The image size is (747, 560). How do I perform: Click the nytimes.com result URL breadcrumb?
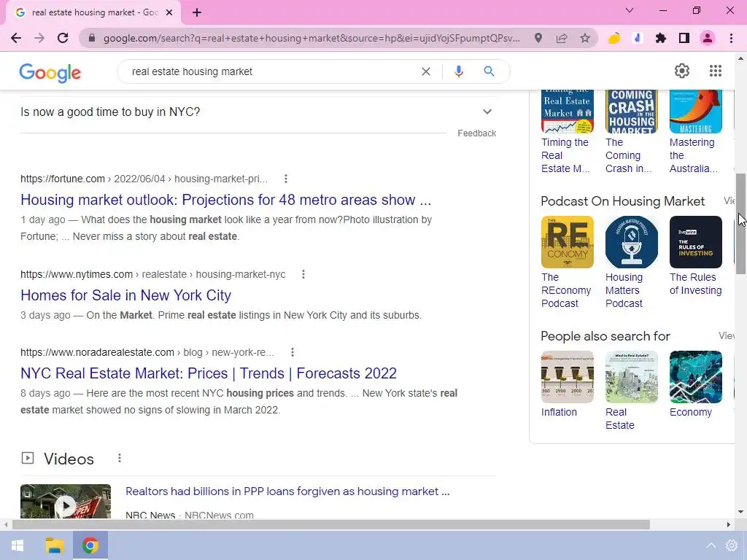(153, 274)
